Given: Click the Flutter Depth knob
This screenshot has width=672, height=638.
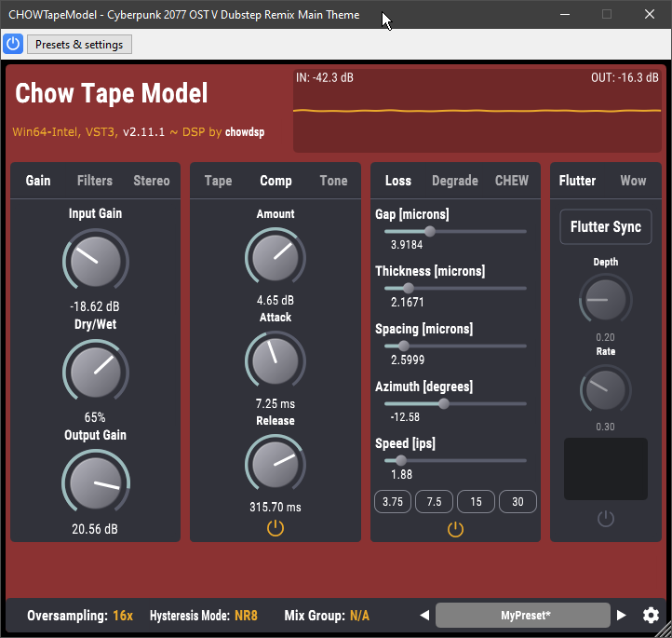Looking at the screenshot, I should pos(606,299).
